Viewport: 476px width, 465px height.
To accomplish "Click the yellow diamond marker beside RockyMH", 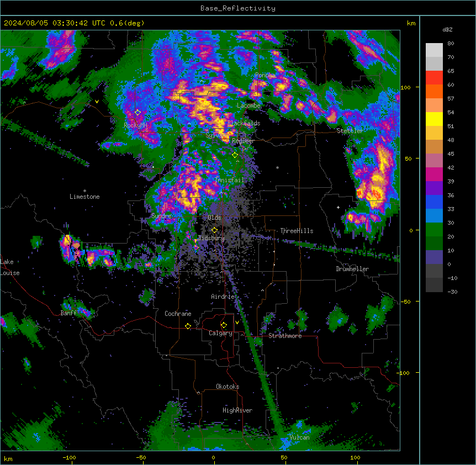I will (138, 113).
